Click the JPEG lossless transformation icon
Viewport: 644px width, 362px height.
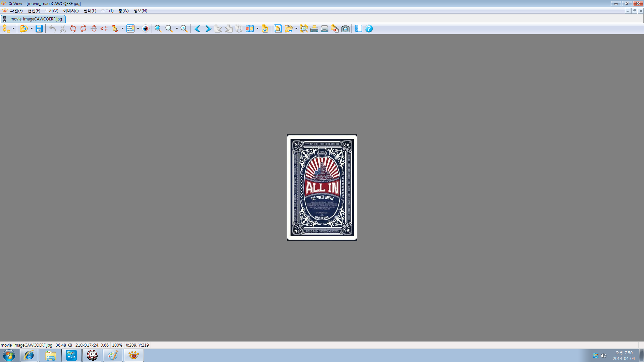(x=115, y=29)
